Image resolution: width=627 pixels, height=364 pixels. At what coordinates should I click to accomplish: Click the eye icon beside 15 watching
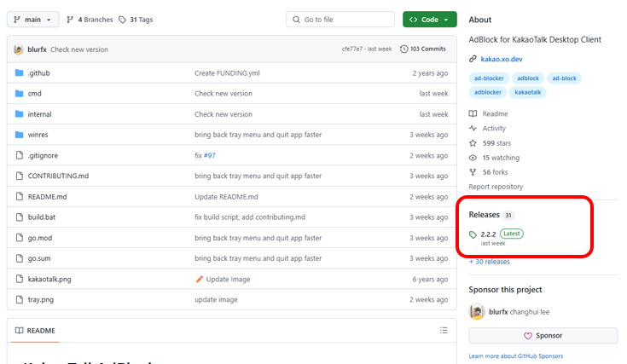(473, 158)
